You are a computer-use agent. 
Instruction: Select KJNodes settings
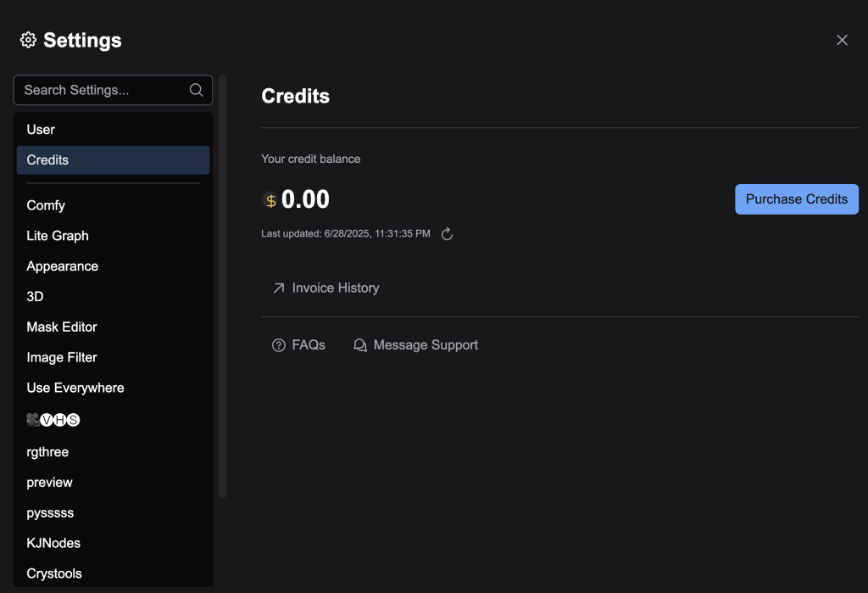point(113,543)
